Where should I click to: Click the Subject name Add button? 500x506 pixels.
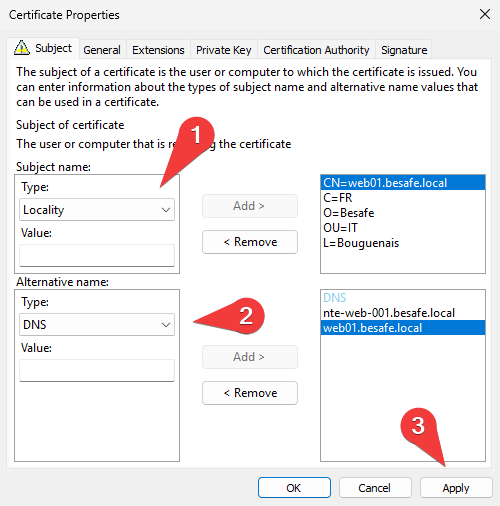250,206
